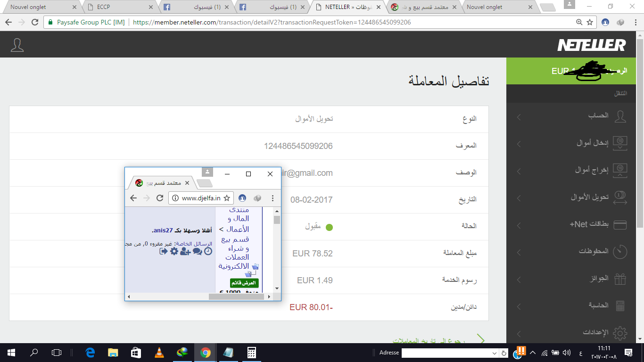Screen dimensions: 644x362
Task: Open Windows Start menu
Action: pos(11,352)
